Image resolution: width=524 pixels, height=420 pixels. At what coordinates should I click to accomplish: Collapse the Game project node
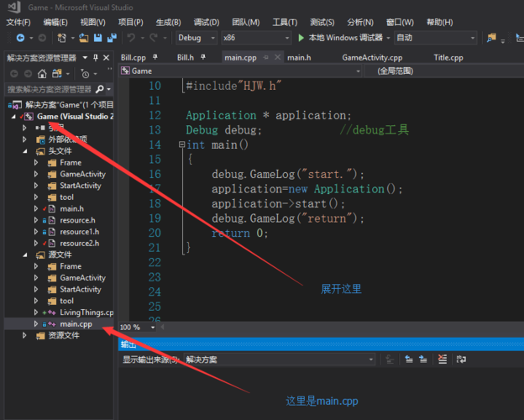[x=13, y=117]
